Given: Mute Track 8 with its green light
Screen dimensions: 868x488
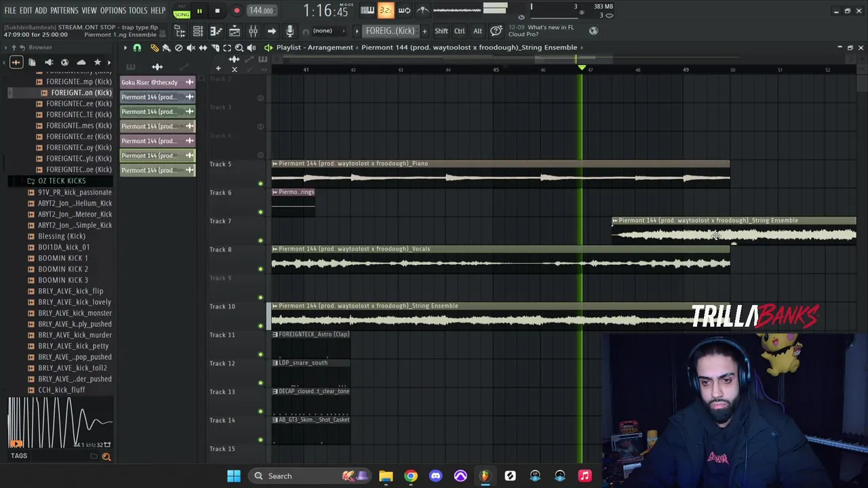Looking at the screenshot, I should [x=260, y=269].
